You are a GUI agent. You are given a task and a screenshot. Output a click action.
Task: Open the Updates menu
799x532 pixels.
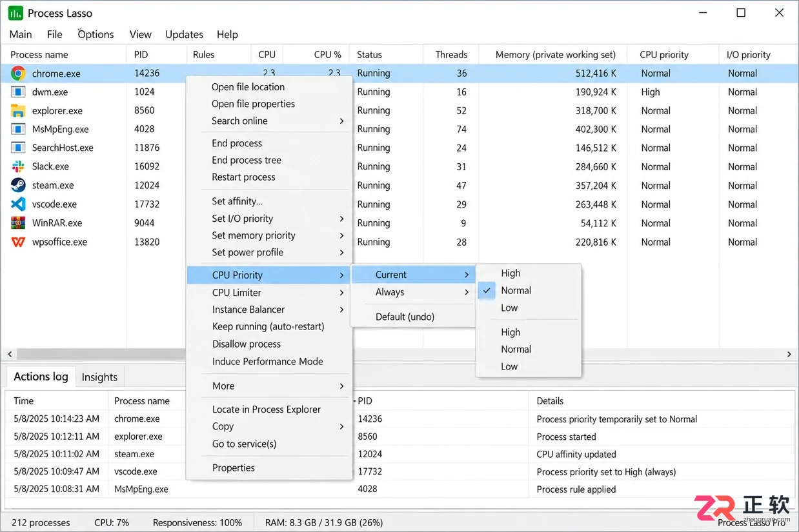[x=184, y=35]
